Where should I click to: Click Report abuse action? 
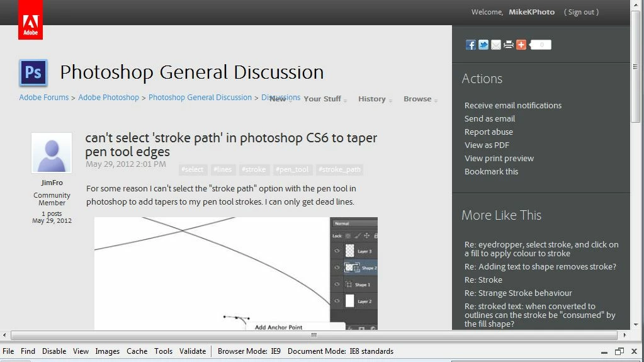(489, 132)
